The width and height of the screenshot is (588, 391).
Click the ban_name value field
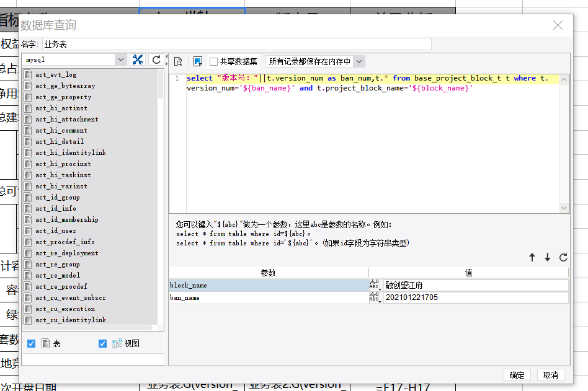click(475, 298)
